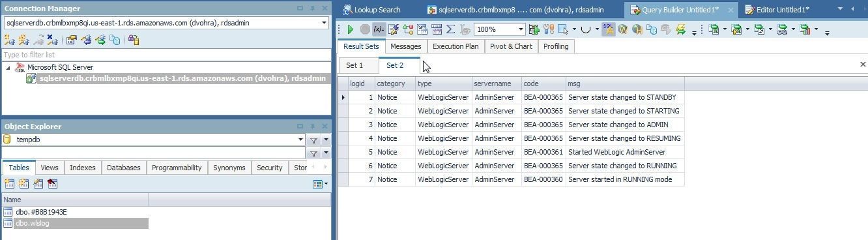The image size is (868, 240).
Task: Click the Sigma aggregate toolbar icon
Action: pos(450,29)
